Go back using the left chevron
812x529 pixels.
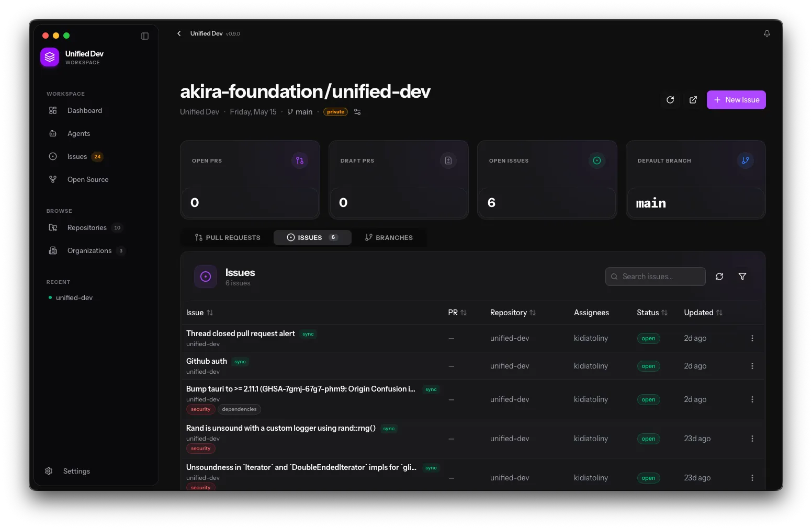179,33
